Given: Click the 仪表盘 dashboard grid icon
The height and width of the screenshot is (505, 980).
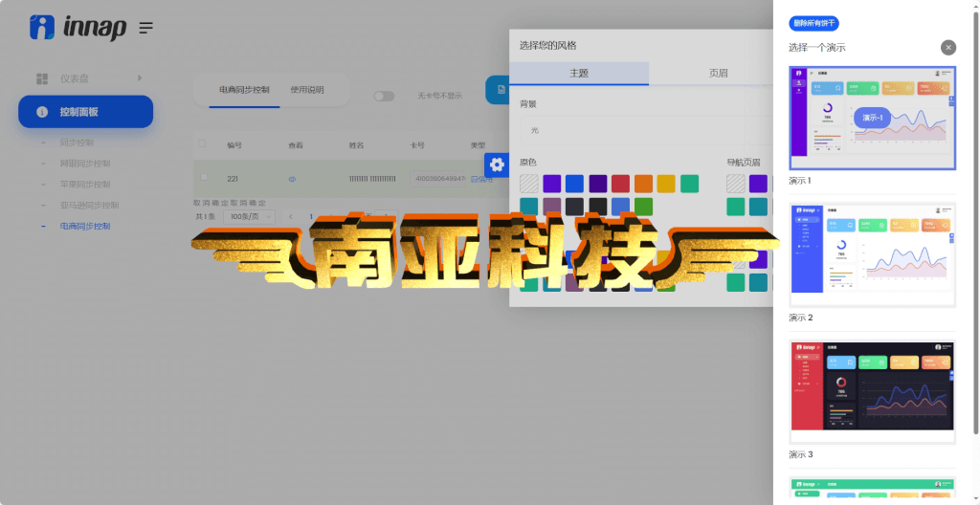Looking at the screenshot, I should [42, 78].
